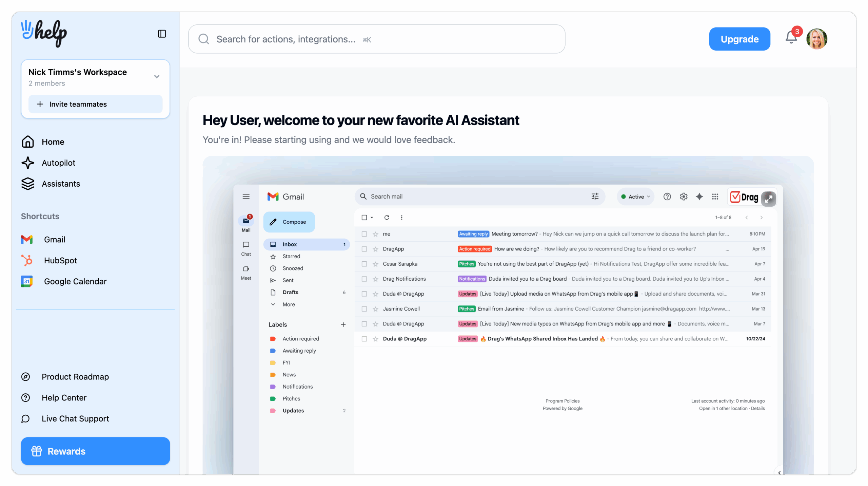Click the Details link in Gmail footer
This screenshot has width=868, height=486.
757,408
